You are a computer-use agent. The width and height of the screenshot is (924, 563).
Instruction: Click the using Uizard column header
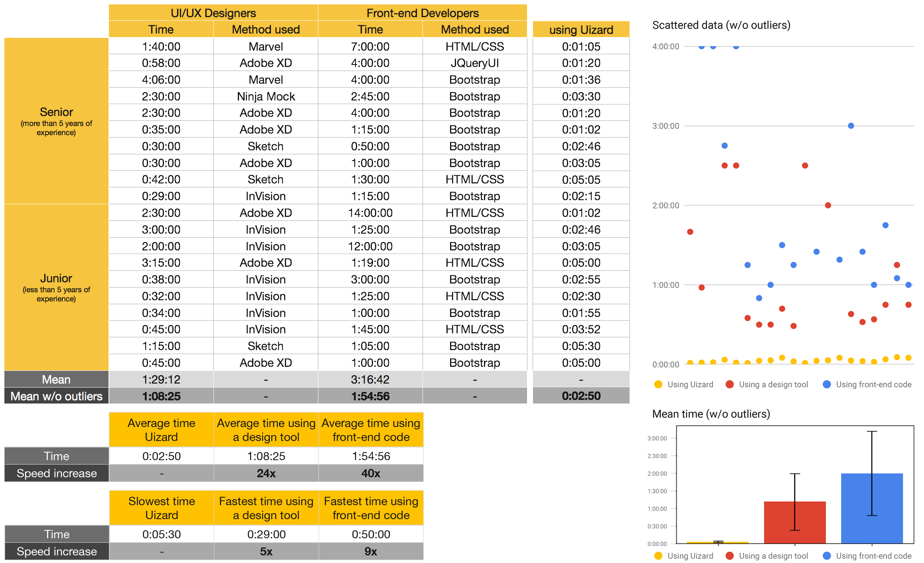click(581, 30)
